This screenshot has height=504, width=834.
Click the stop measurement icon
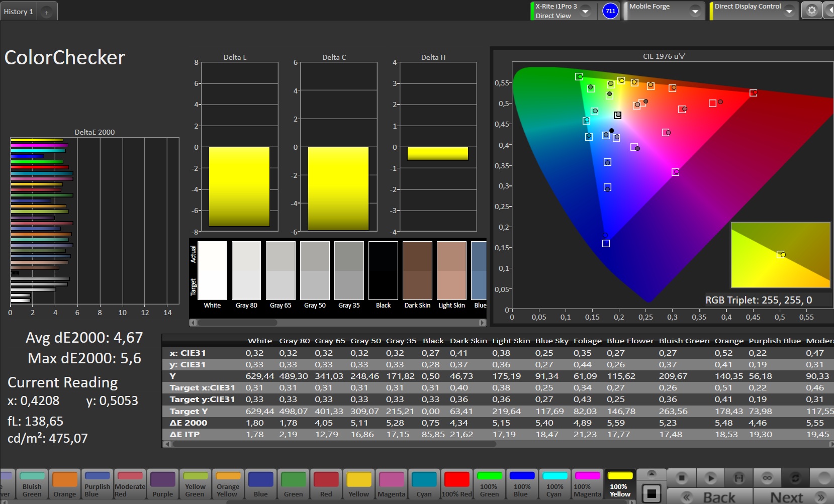point(681,477)
